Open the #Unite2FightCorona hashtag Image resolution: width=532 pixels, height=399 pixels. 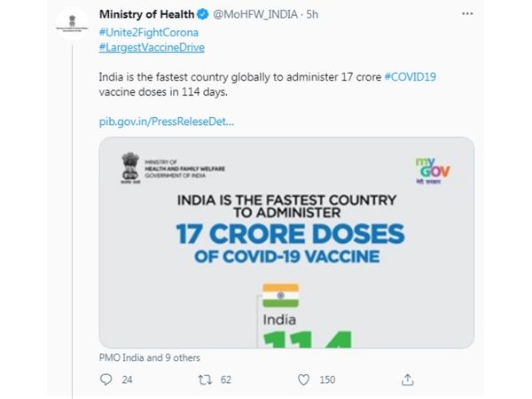149,33
